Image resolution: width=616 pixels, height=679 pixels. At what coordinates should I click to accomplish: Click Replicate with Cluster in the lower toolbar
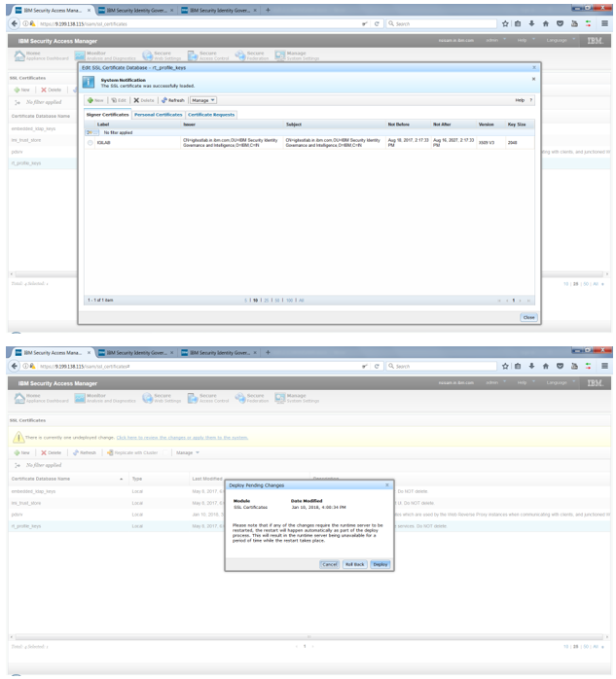132,452
